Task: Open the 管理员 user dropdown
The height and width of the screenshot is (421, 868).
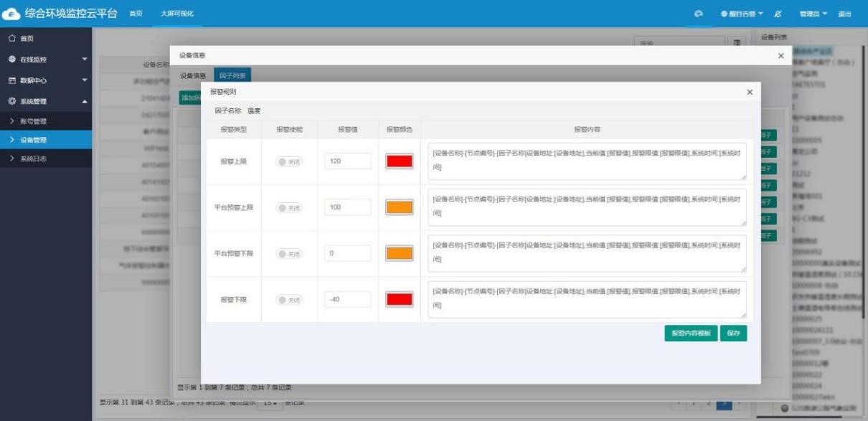Action: (813, 14)
